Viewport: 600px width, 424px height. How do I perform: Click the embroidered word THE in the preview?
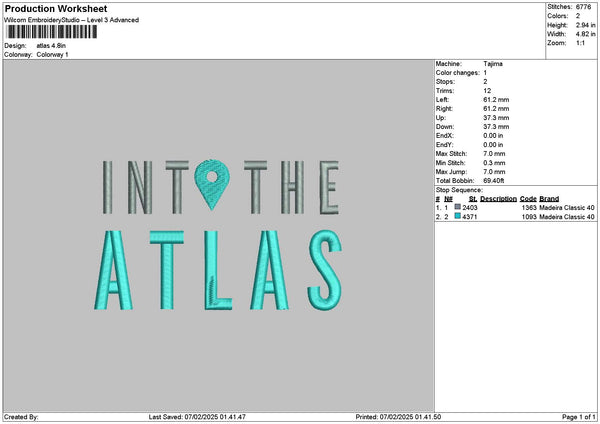pyautogui.click(x=292, y=187)
